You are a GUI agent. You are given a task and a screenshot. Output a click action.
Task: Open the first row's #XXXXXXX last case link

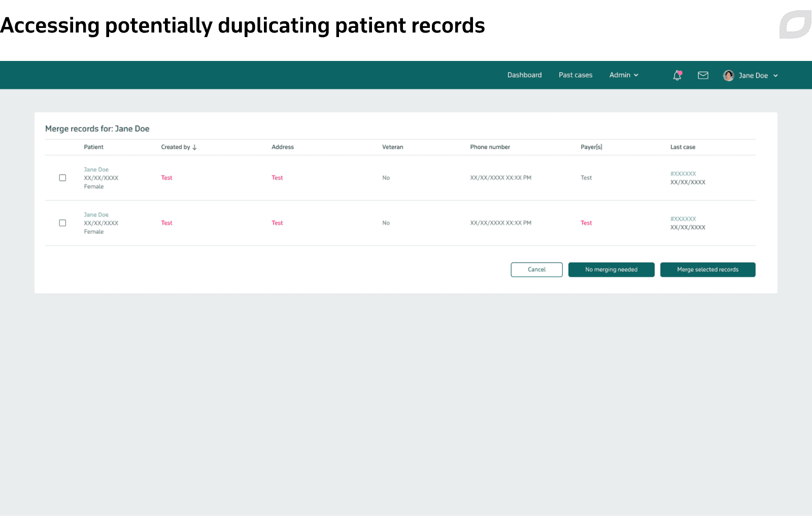coord(683,174)
